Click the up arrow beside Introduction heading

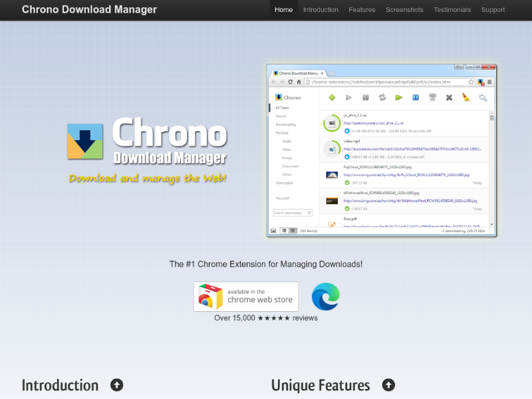click(117, 385)
